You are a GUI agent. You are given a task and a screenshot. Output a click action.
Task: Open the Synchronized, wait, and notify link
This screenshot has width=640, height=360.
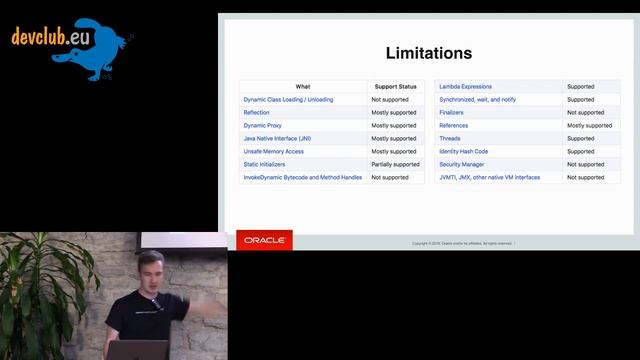pos(478,100)
